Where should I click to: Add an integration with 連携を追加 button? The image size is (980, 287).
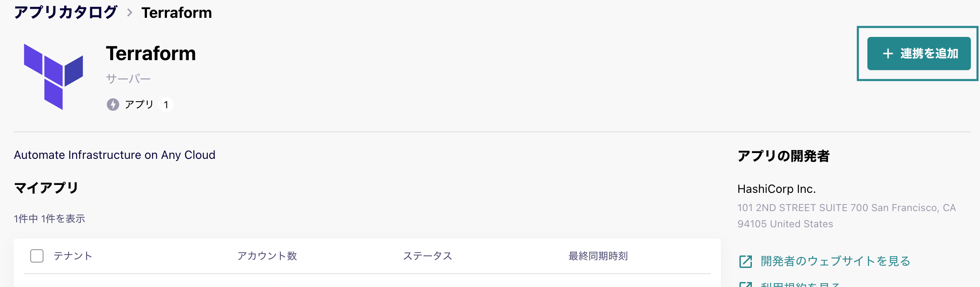(919, 54)
